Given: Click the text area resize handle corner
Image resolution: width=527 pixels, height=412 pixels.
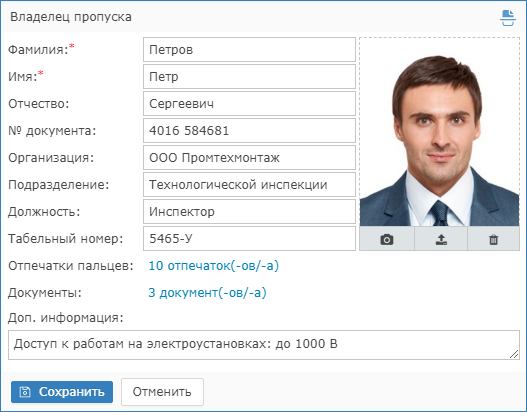Looking at the screenshot, I should tap(514, 354).
